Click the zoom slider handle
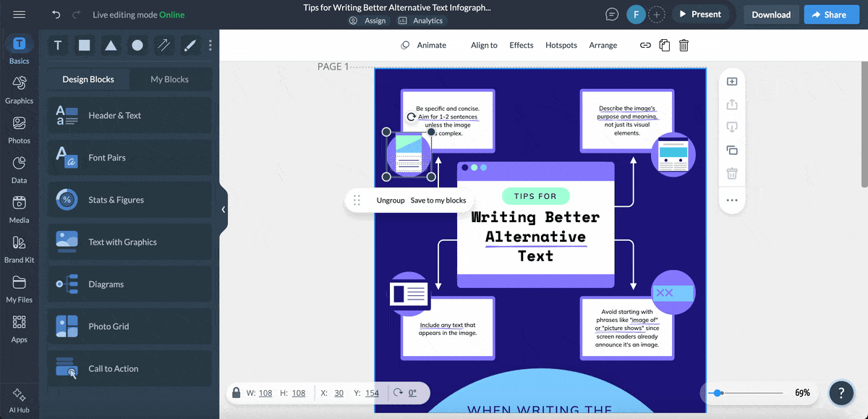The width and height of the screenshot is (868, 419). pos(717,393)
